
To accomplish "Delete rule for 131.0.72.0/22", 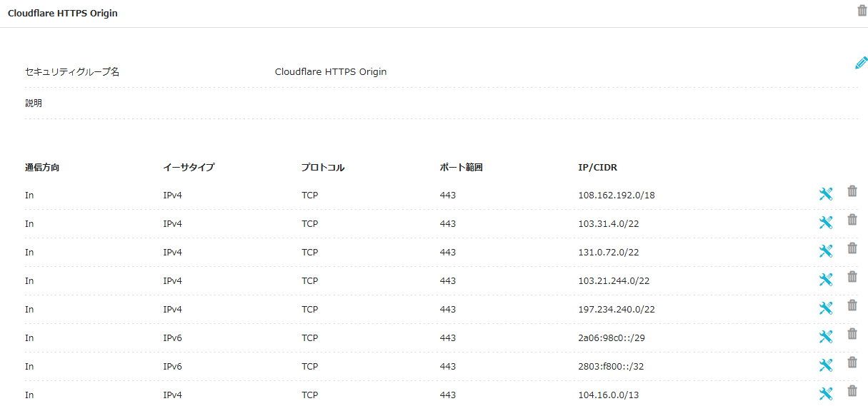I will [852, 248].
